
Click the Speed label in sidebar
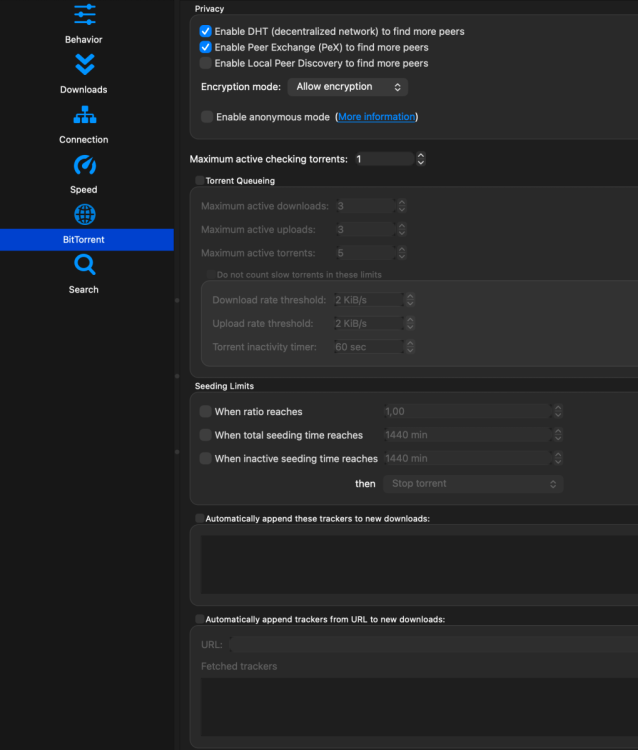[x=84, y=190]
